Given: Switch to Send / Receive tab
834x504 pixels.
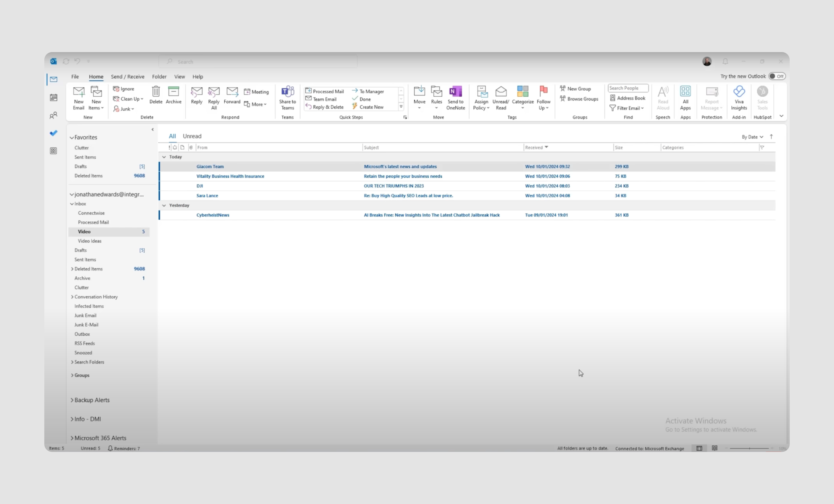Looking at the screenshot, I should (127, 77).
